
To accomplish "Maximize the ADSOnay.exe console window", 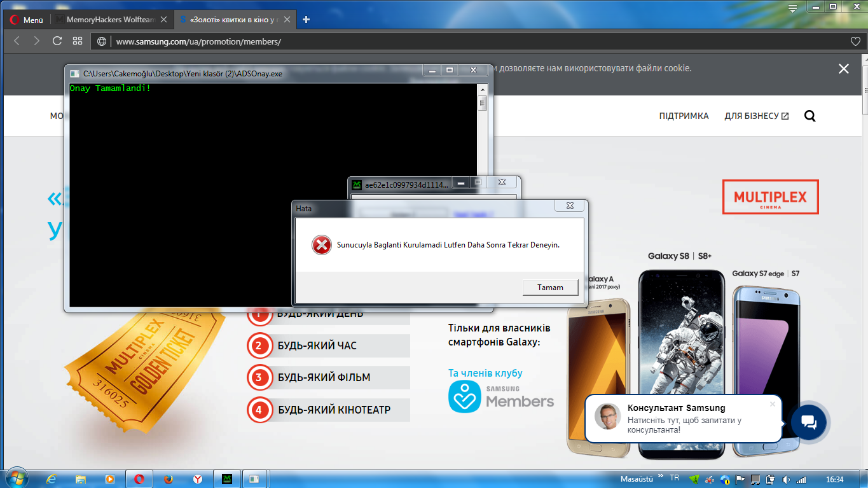I will pyautogui.click(x=450, y=70).
